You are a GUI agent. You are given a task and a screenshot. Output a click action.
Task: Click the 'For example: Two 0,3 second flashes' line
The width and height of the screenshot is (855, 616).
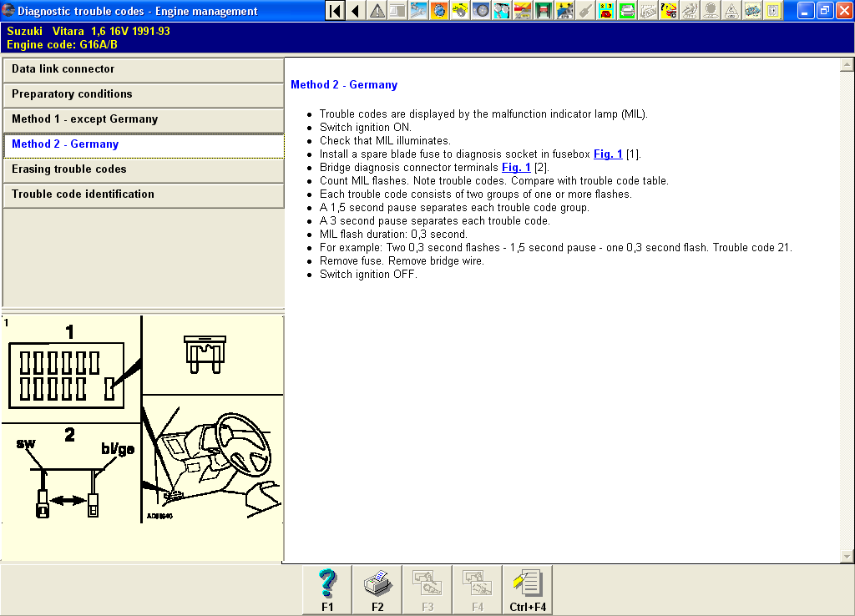(555, 248)
